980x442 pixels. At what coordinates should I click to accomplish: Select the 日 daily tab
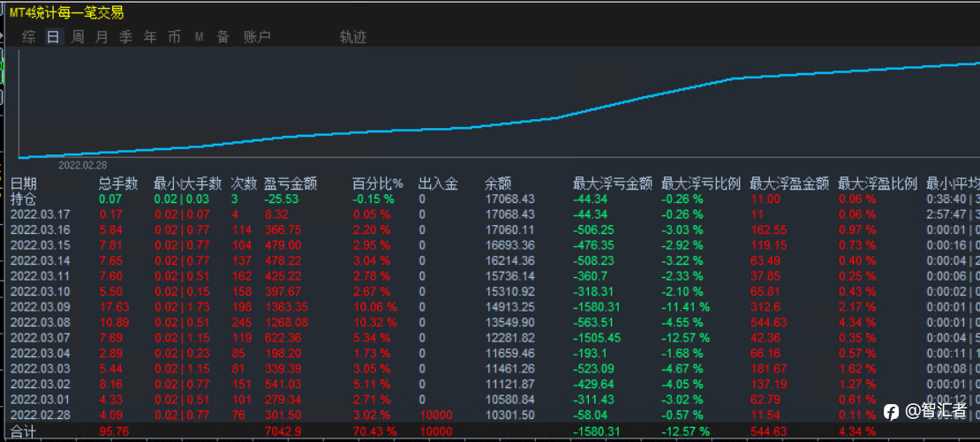[x=53, y=37]
